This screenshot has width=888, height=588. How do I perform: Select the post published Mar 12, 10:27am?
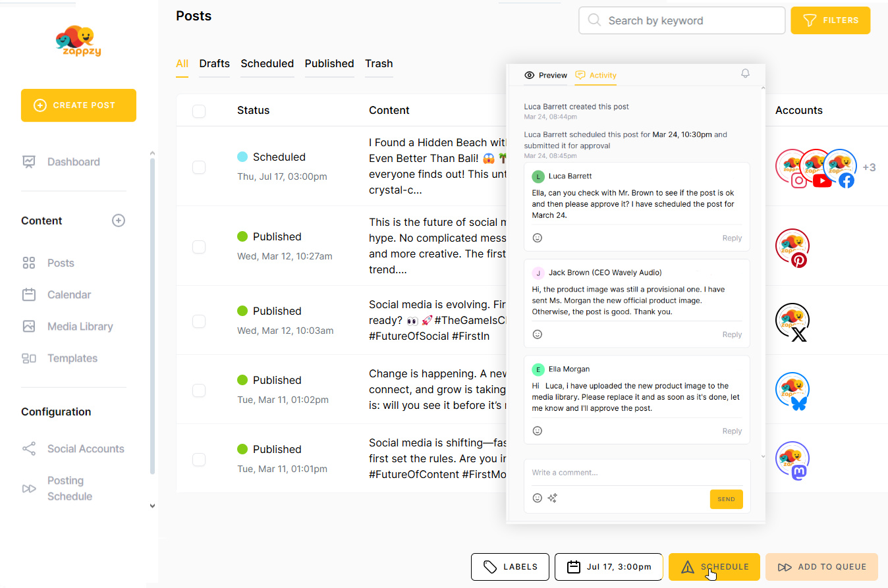tap(199, 247)
